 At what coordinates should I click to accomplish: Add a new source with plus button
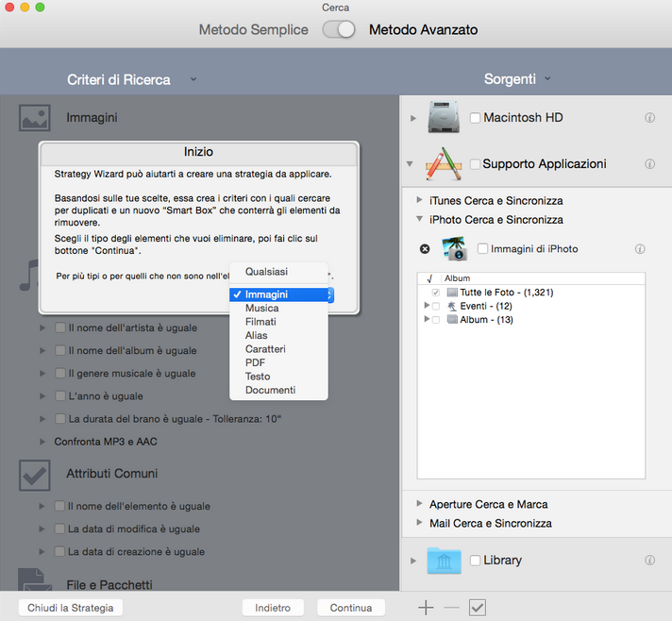426,607
